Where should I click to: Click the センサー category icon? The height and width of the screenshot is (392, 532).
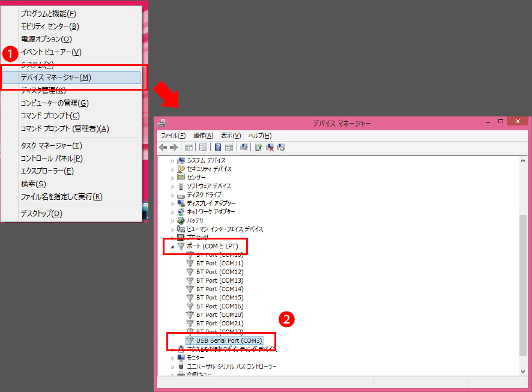(x=181, y=177)
